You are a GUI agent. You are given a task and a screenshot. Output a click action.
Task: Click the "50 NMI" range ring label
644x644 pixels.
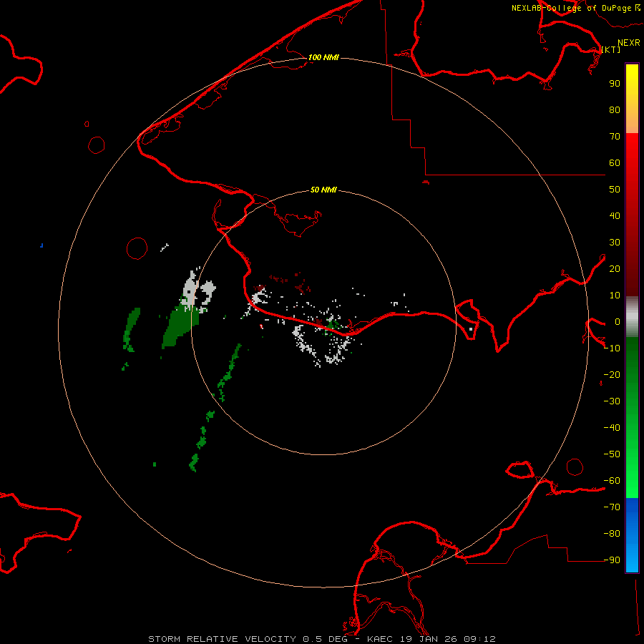coord(323,190)
